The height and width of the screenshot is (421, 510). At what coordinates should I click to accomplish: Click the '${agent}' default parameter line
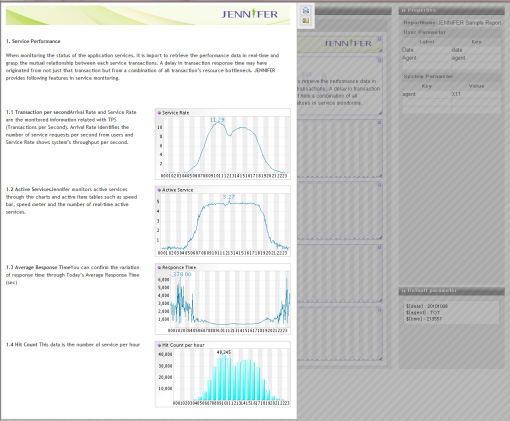click(423, 312)
